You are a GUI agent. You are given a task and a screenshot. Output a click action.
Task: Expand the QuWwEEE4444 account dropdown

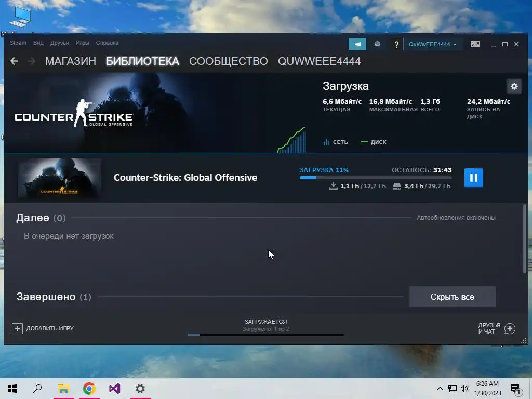tap(433, 44)
